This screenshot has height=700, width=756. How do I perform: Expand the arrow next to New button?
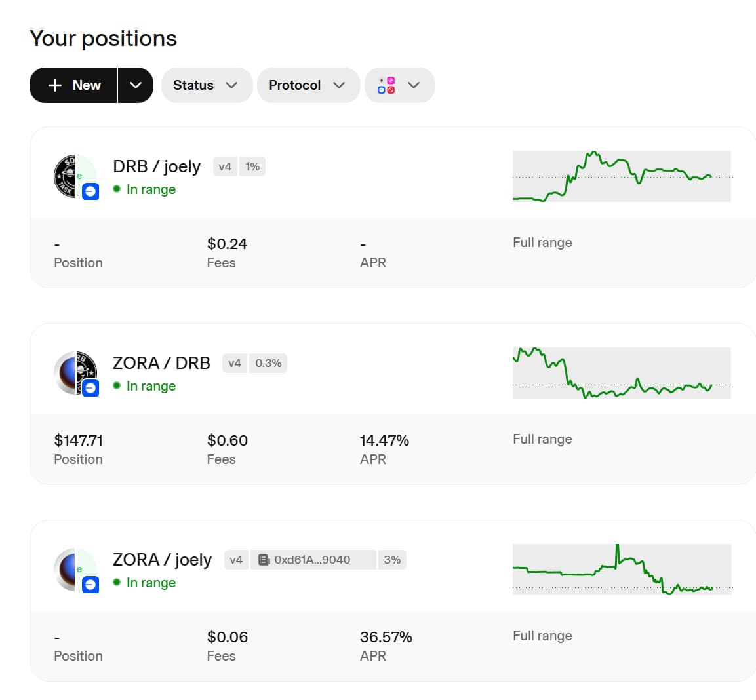click(136, 85)
